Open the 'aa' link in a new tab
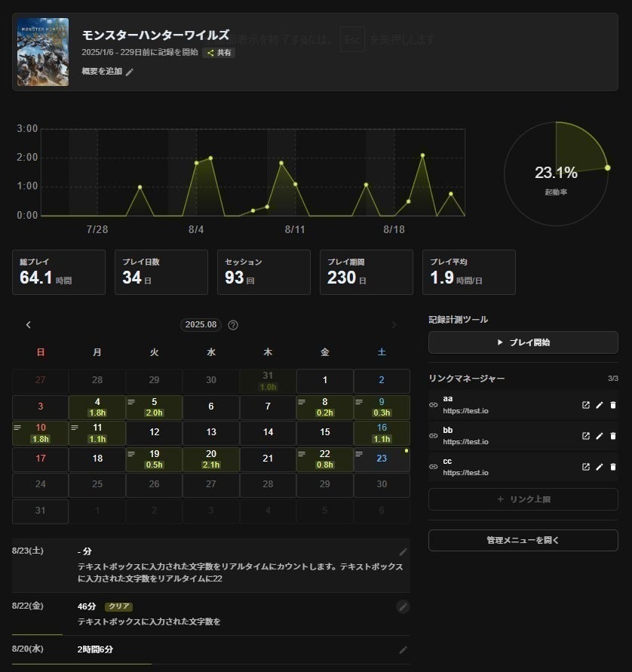The image size is (632, 672). pyautogui.click(x=586, y=405)
